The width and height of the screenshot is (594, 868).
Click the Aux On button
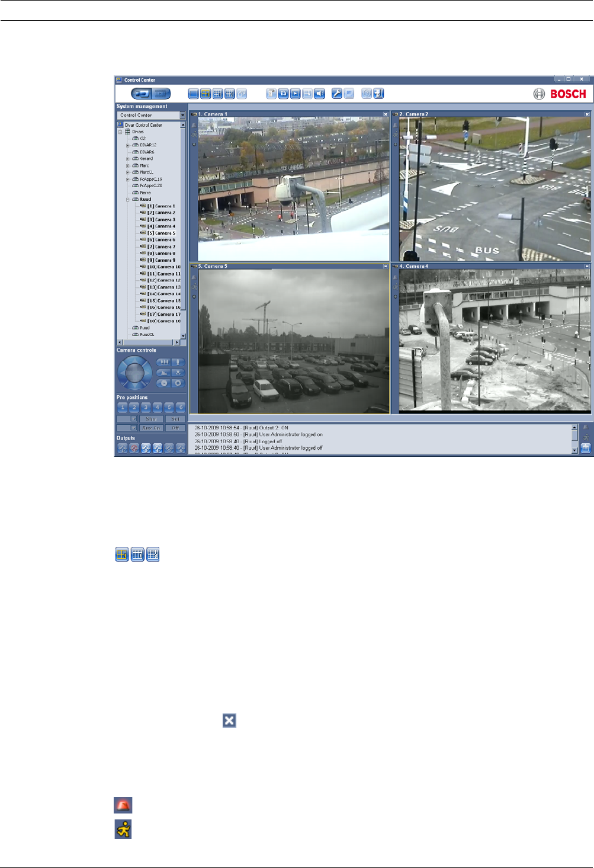(151, 428)
